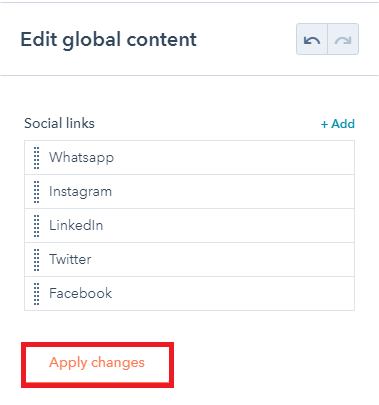The height and width of the screenshot is (405, 379).
Task: Click the Social links section label
Action: click(59, 123)
